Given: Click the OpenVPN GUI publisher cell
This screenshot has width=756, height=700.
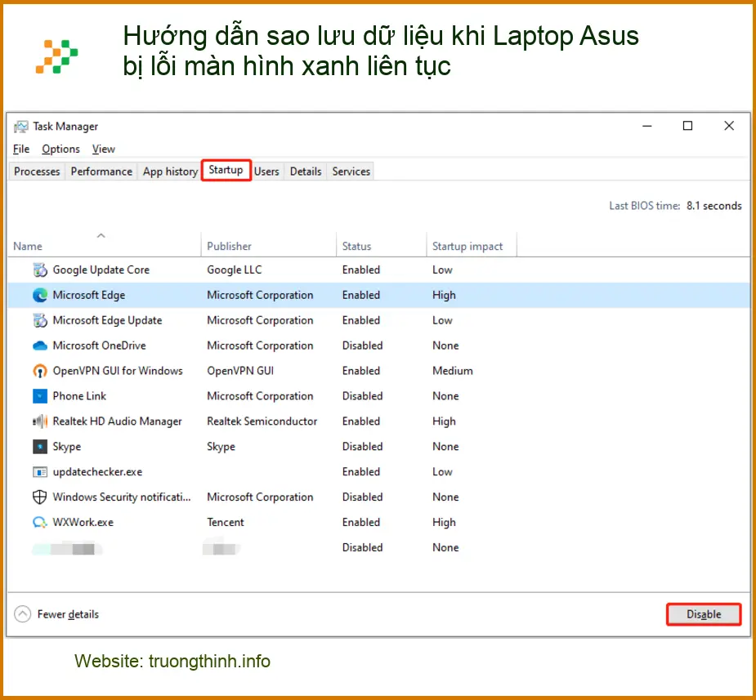Looking at the screenshot, I should pos(240,371).
